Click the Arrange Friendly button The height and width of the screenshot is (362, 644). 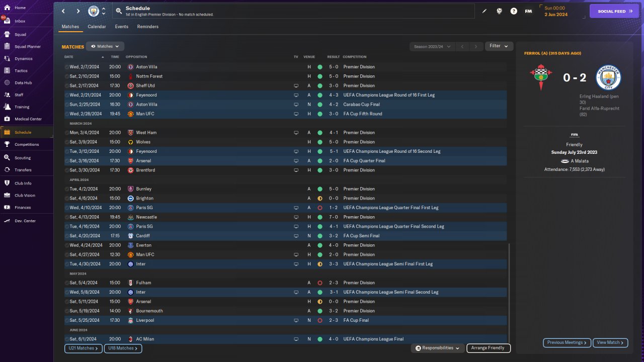tap(489, 348)
